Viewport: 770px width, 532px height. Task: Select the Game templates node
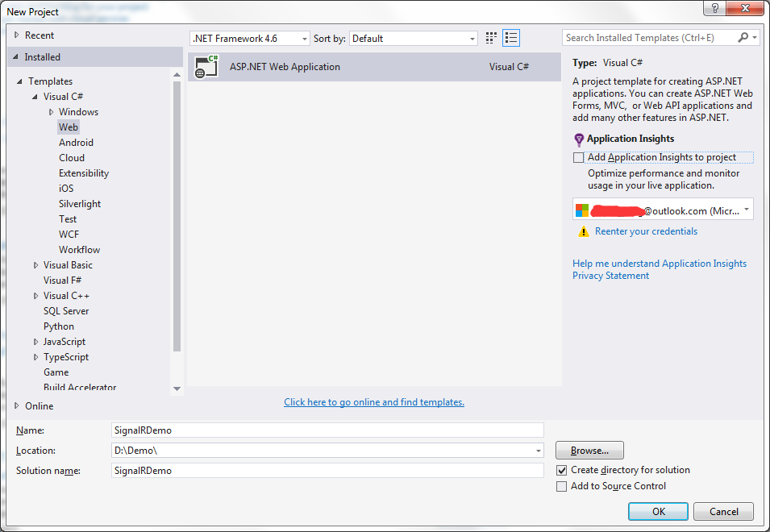(56, 372)
